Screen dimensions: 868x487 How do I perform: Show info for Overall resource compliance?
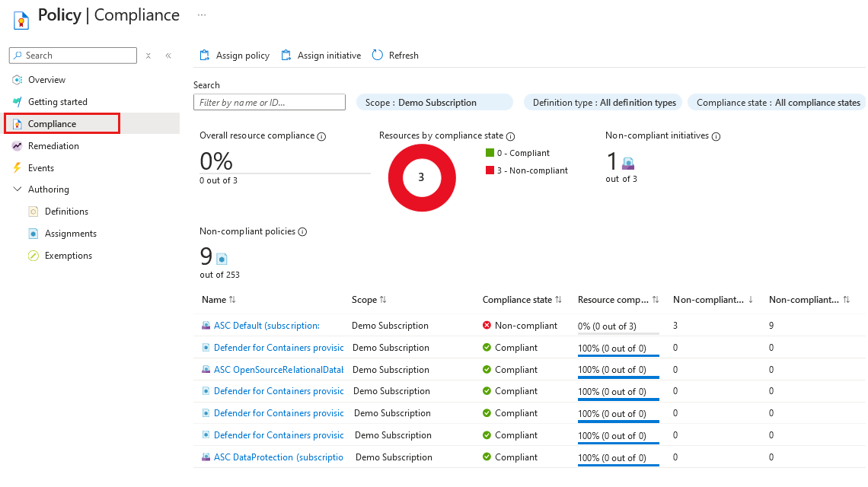coord(321,137)
